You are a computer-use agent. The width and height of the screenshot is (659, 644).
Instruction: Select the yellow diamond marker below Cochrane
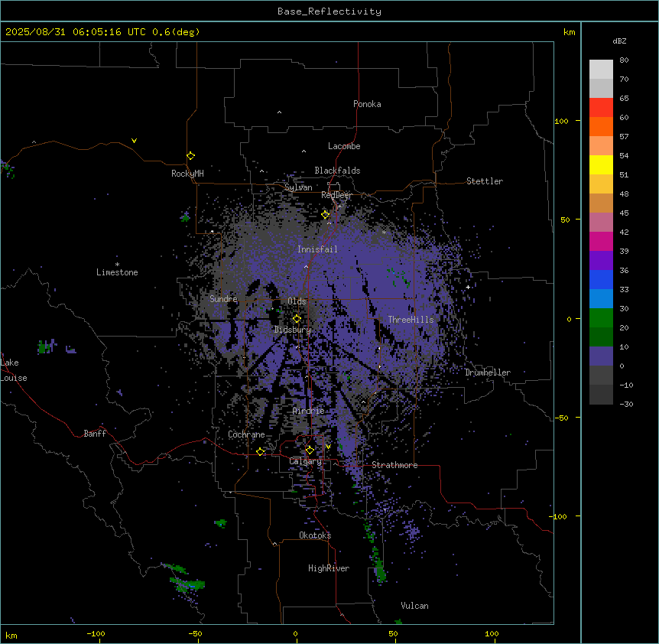260,451
